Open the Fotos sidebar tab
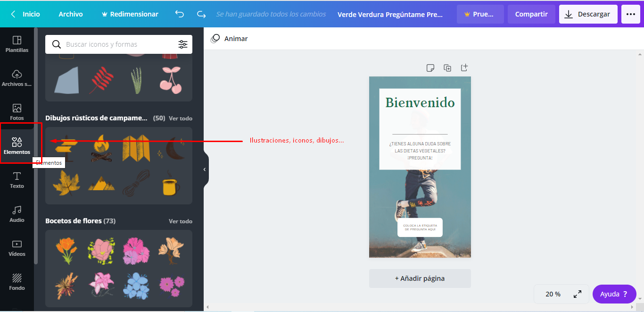The image size is (644, 312). 17,112
